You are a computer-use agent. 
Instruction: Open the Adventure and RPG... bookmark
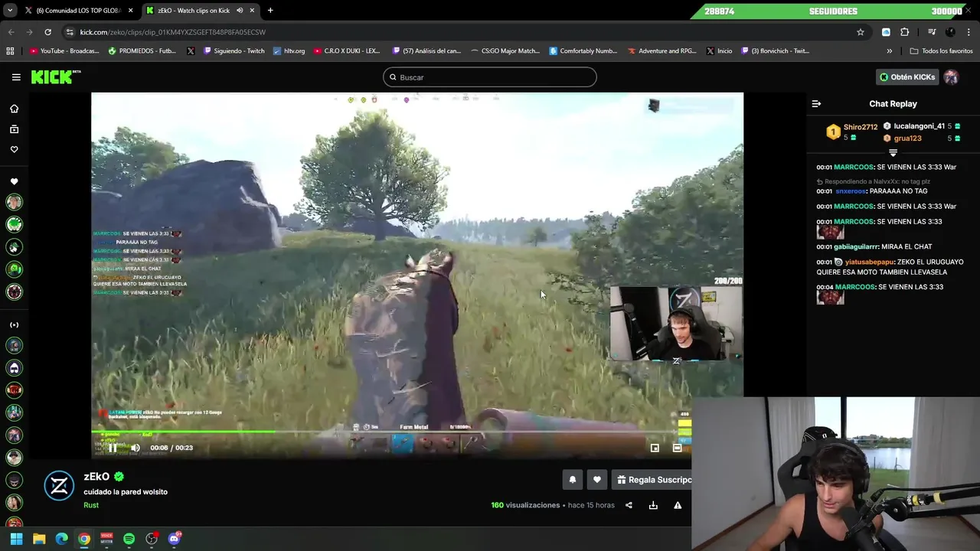pyautogui.click(x=661, y=51)
